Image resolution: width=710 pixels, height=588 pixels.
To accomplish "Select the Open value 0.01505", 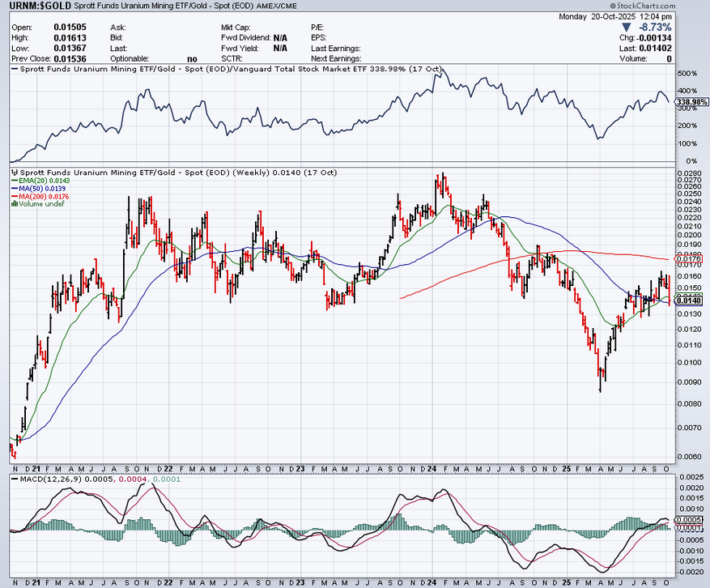I will [x=70, y=28].
